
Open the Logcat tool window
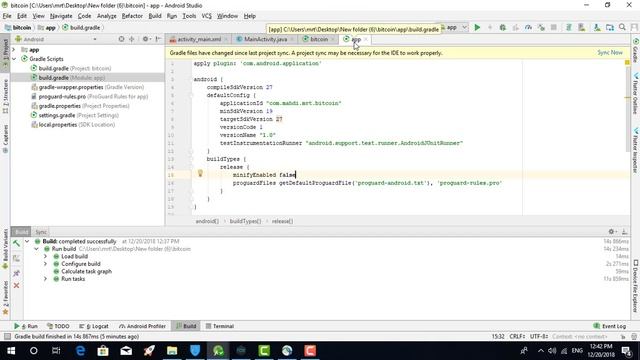[94, 326]
